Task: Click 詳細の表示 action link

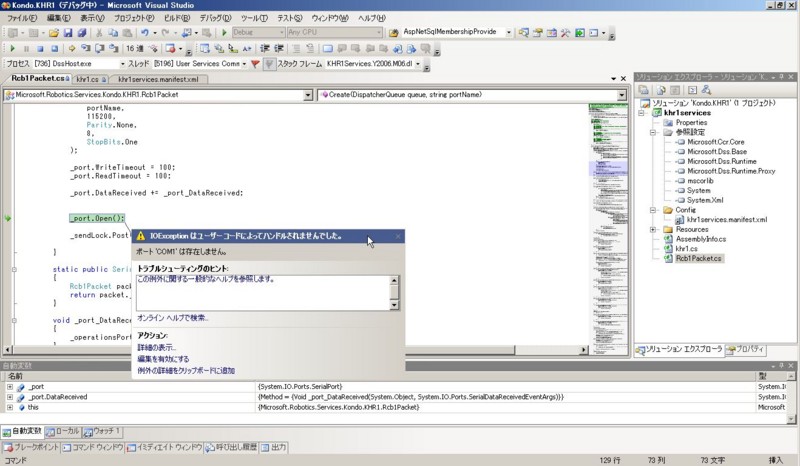Action: (156, 348)
